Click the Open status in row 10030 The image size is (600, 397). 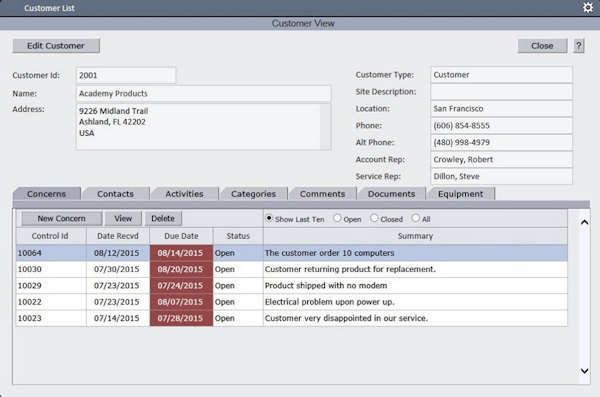pyautogui.click(x=225, y=269)
